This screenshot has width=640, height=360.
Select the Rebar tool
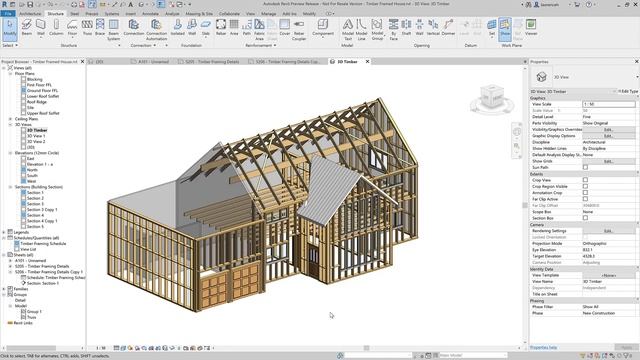pos(221,27)
